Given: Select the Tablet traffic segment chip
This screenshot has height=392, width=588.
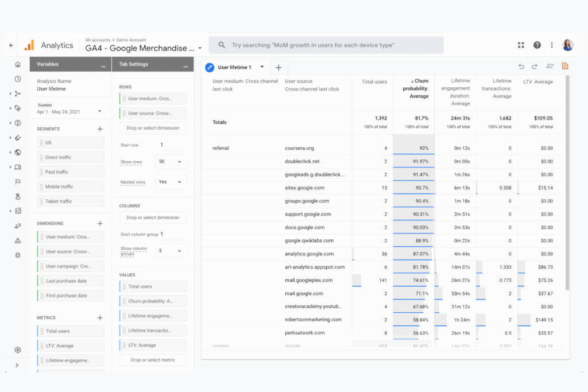Looking at the screenshot, I should coord(71,201).
